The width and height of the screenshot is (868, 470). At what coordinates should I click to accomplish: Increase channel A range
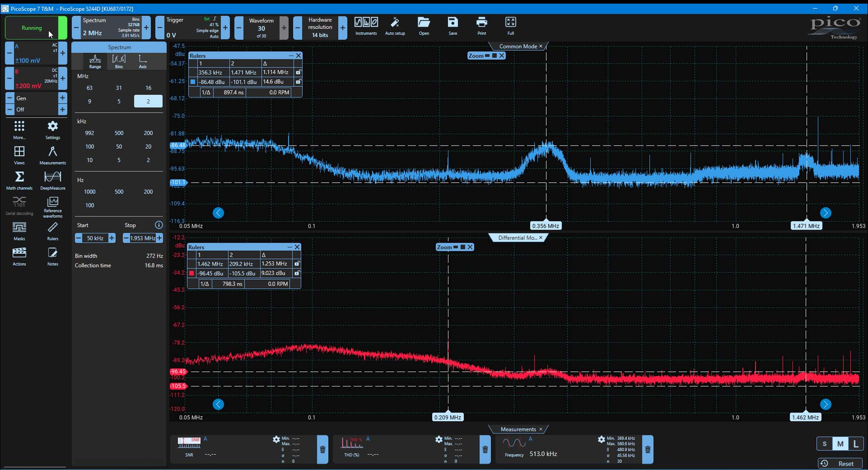coord(63,53)
